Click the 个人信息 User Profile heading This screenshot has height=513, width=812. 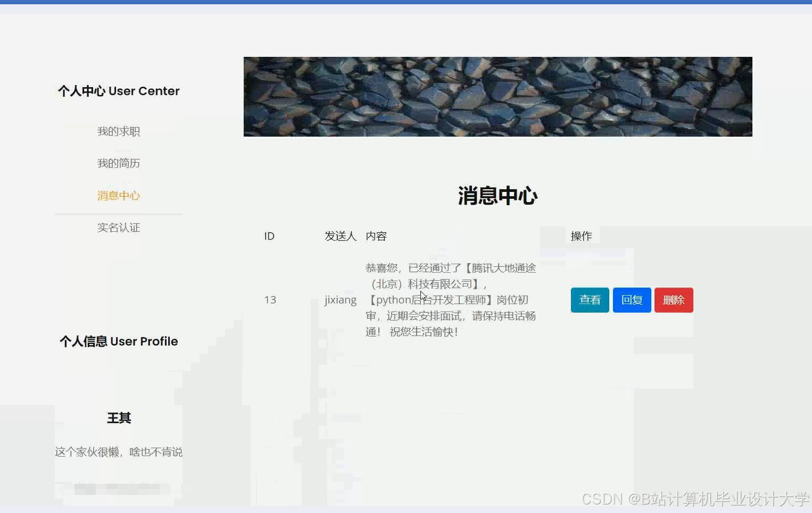pyautogui.click(x=119, y=341)
